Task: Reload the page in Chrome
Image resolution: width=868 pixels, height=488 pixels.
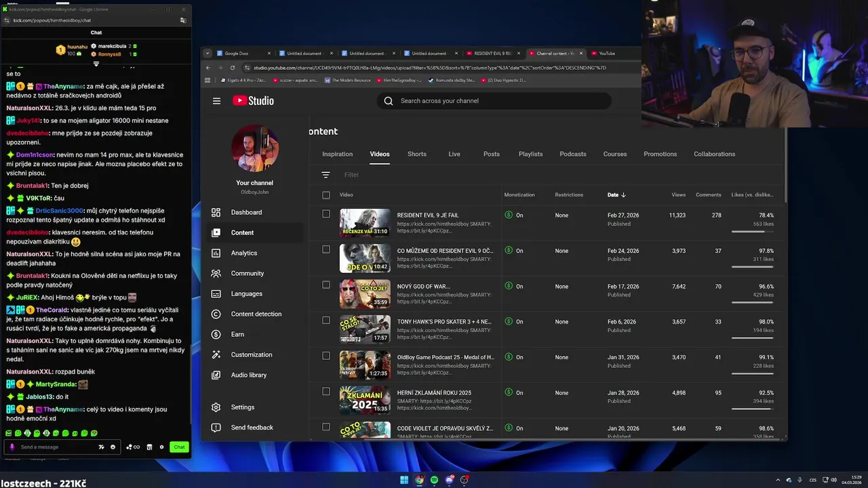Action: (233, 68)
